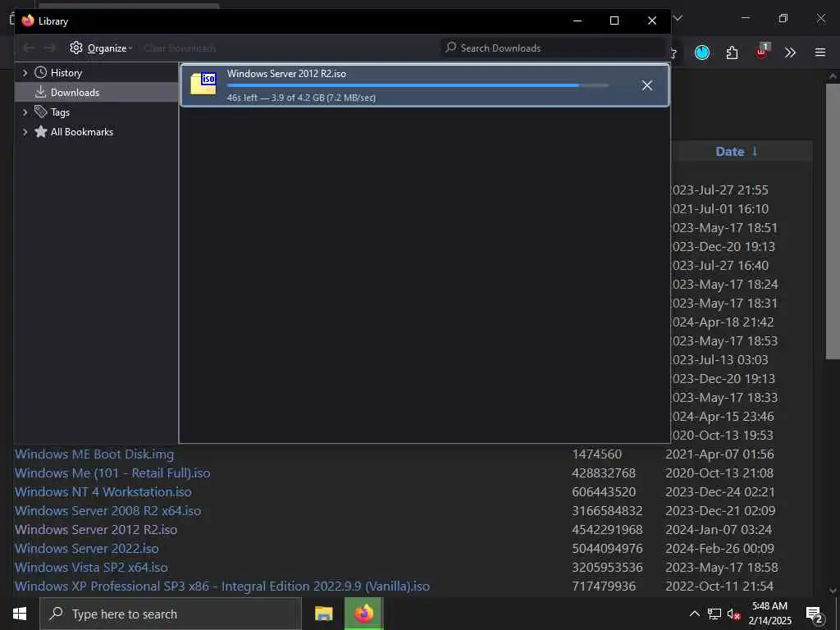
Task: Click Firefox list-all-tabs chevron
Action: coord(678,18)
